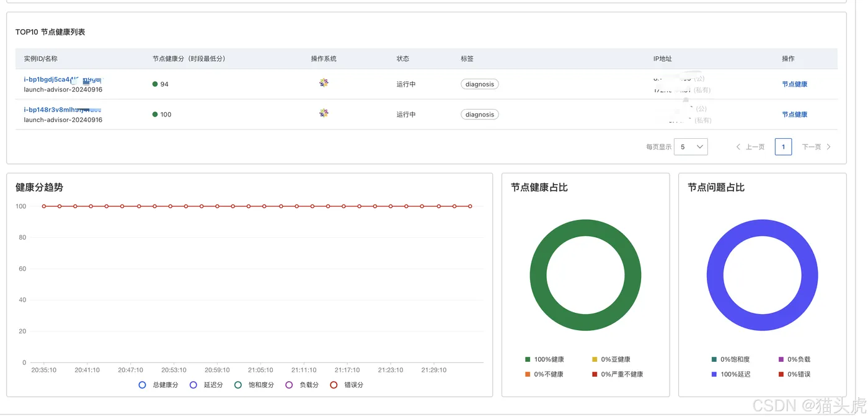
Task: Toggle 负载分 series in trend legend
Action: [x=301, y=385]
